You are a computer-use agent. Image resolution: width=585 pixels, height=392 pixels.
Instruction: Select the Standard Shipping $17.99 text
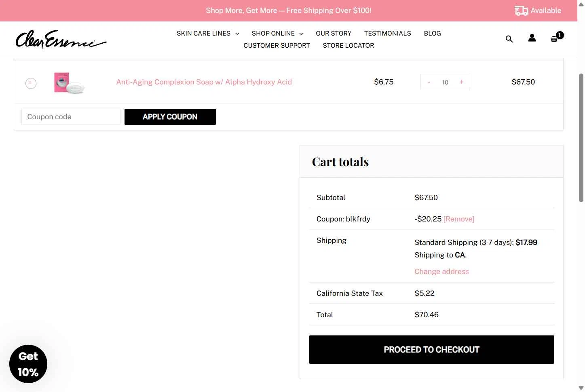pyautogui.click(x=476, y=242)
